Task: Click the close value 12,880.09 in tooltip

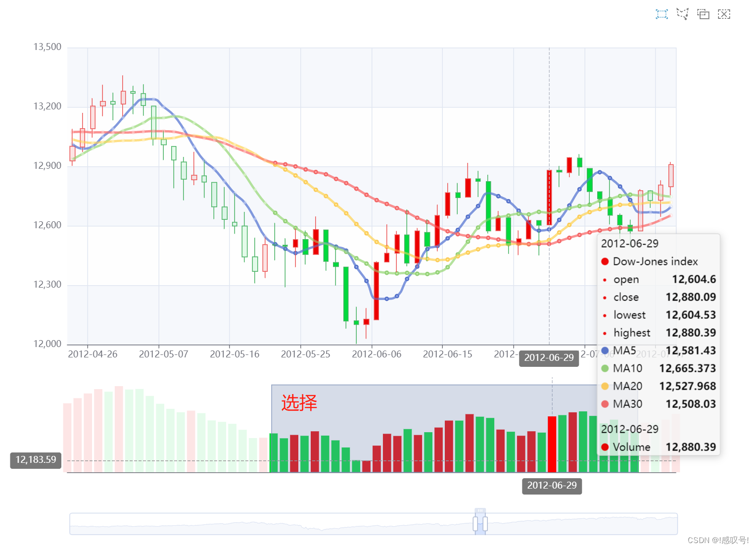Action: 691,297
